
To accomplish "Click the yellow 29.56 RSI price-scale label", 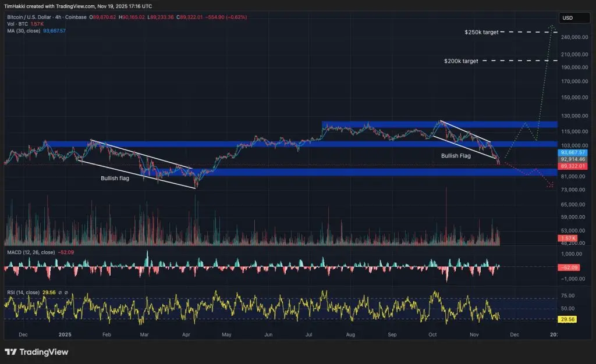I will point(567,319).
